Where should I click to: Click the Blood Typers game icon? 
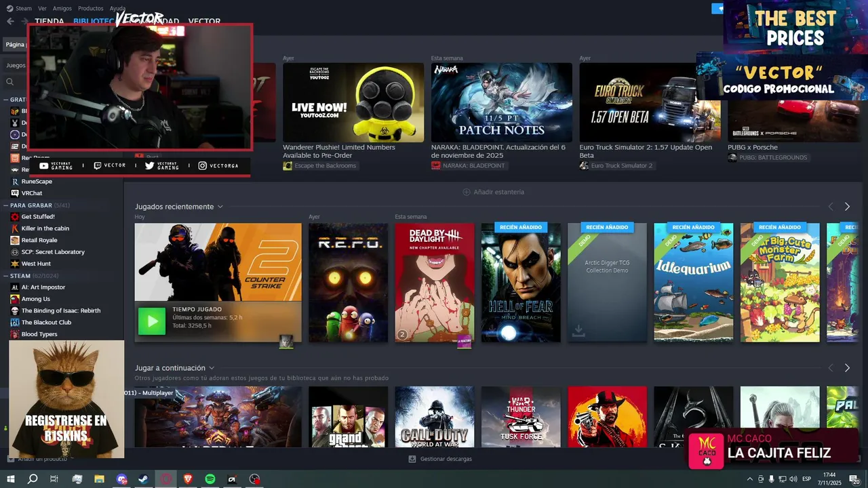[15, 334]
